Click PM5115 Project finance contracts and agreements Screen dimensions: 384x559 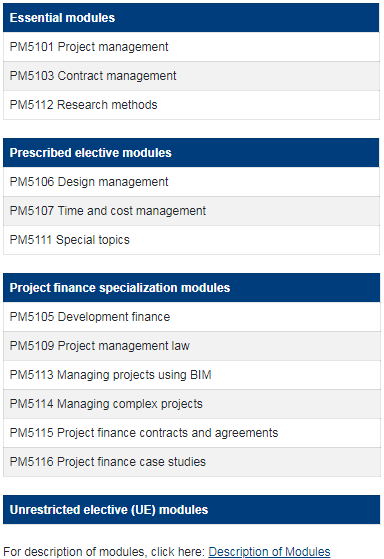[x=191, y=433]
